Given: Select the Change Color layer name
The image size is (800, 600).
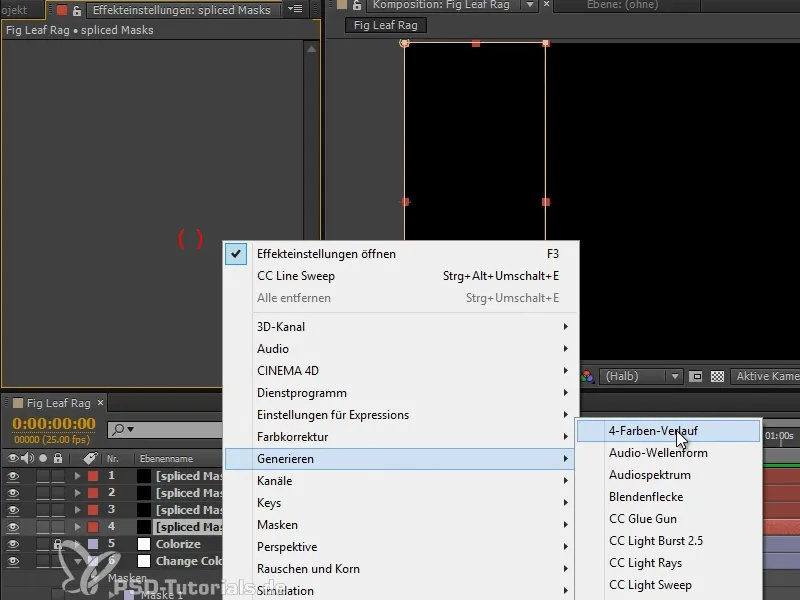Looking at the screenshot, I should 189,561.
